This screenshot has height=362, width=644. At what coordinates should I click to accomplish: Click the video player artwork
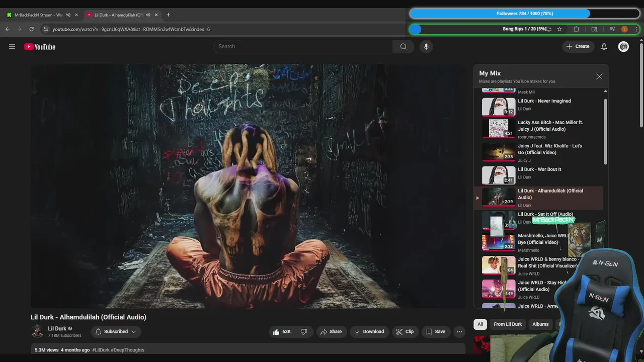tap(248, 186)
